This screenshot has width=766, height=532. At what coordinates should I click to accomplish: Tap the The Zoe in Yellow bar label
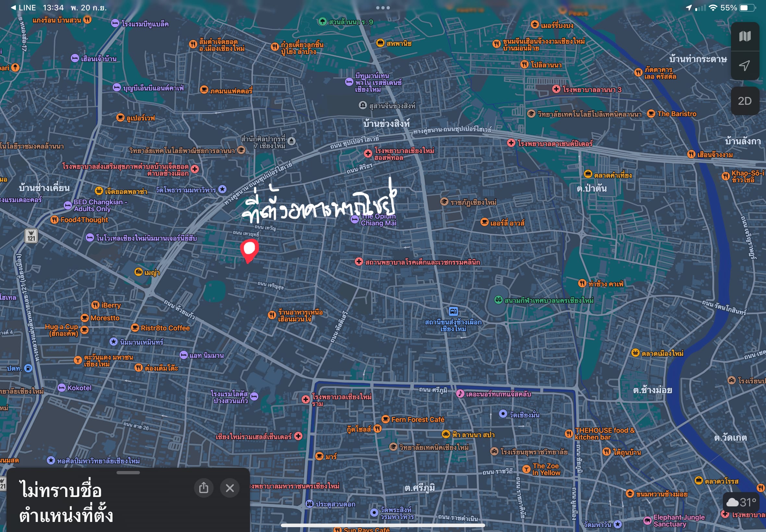(x=546, y=469)
